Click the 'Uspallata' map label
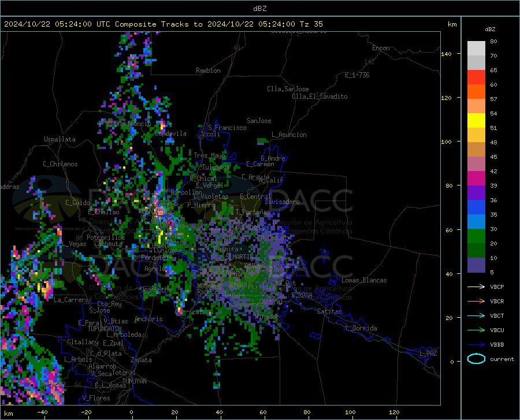 [60, 139]
